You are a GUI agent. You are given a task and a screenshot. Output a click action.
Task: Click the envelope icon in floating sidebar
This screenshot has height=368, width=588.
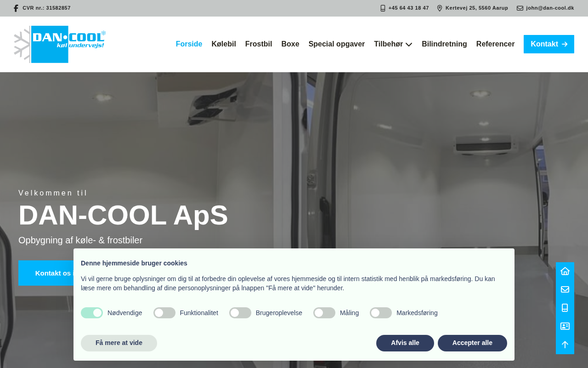tap(565, 289)
